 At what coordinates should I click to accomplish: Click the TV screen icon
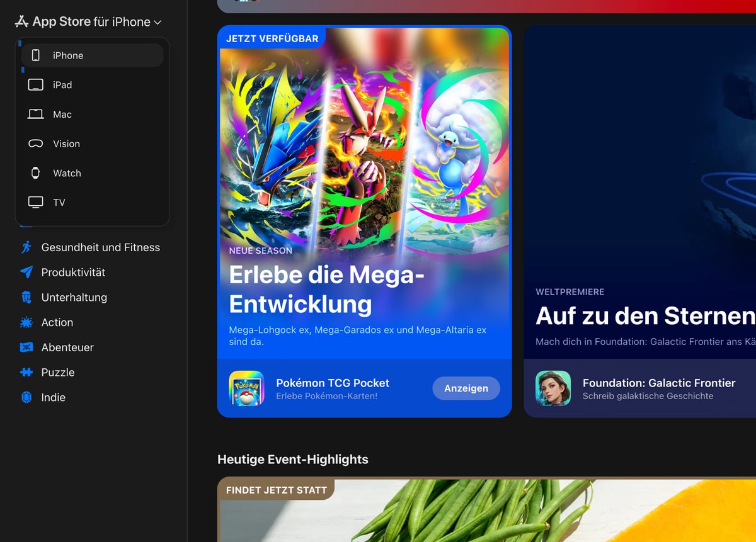pyautogui.click(x=36, y=203)
